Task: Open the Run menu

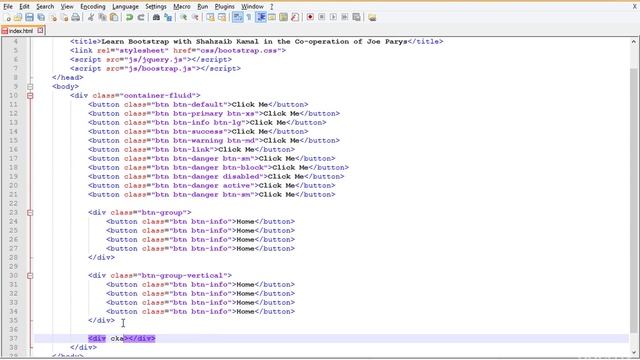Action: (202, 7)
